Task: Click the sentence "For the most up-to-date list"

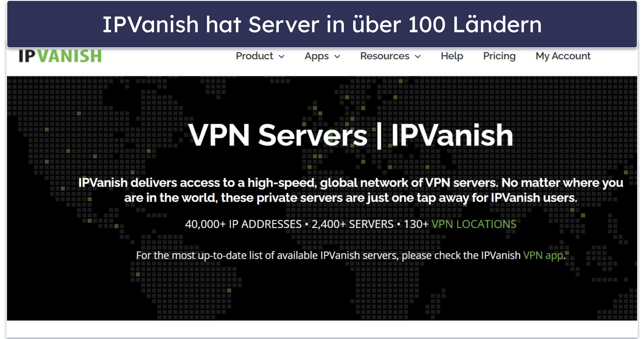Action: 351,255
